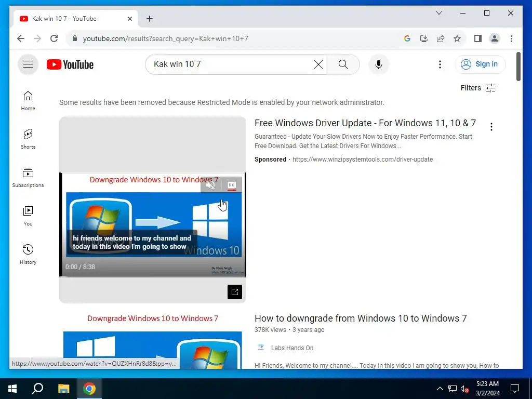Click the magnifier search button

coord(343,64)
